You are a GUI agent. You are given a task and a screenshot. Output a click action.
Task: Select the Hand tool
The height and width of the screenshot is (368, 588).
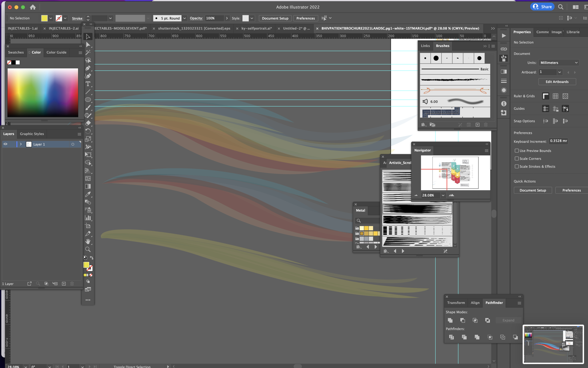pos(88,241)
